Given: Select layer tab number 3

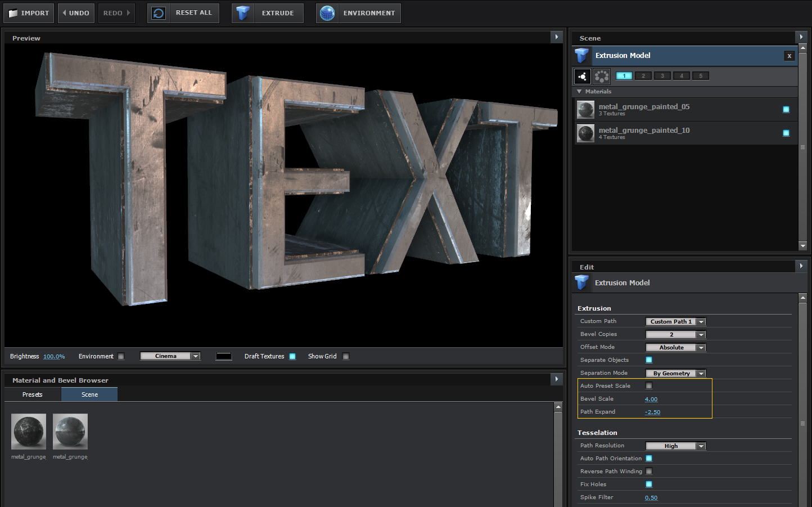Looking at the screenshot, I should pos(662,76).
